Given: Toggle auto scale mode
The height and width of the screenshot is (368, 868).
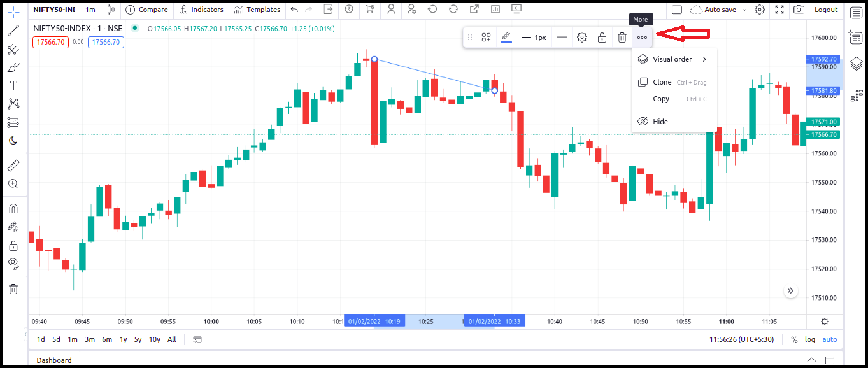Looking at the screenshot, I should click(830, 339).
